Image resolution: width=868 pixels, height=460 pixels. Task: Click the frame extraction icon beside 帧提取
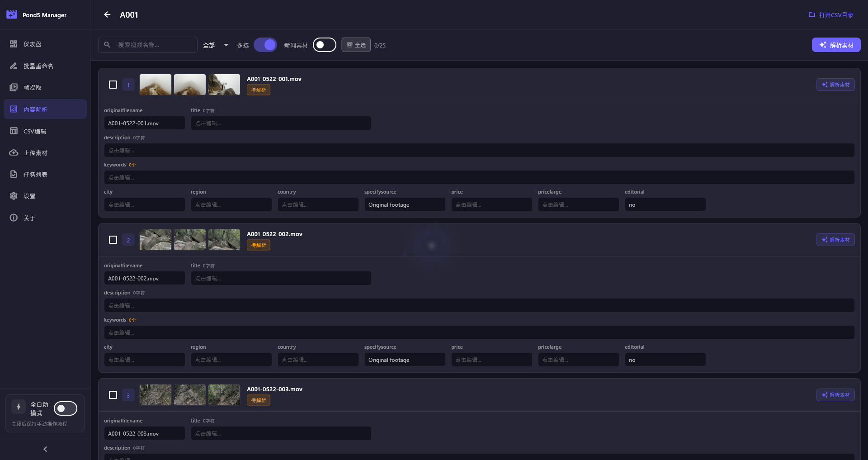coord(14,87)
